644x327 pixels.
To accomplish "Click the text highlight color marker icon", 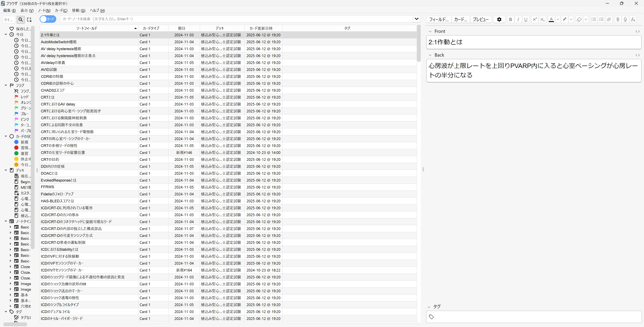I will coord(564,19).
